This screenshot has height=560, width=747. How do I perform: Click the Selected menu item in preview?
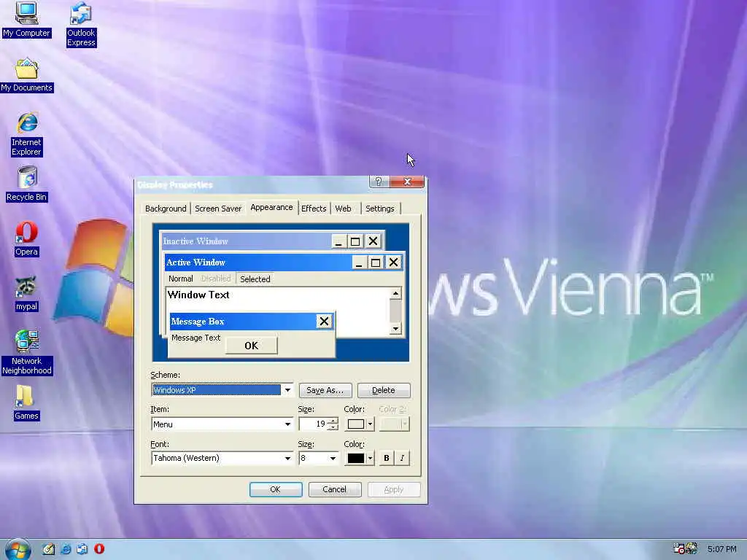click(x=255, y=279)
